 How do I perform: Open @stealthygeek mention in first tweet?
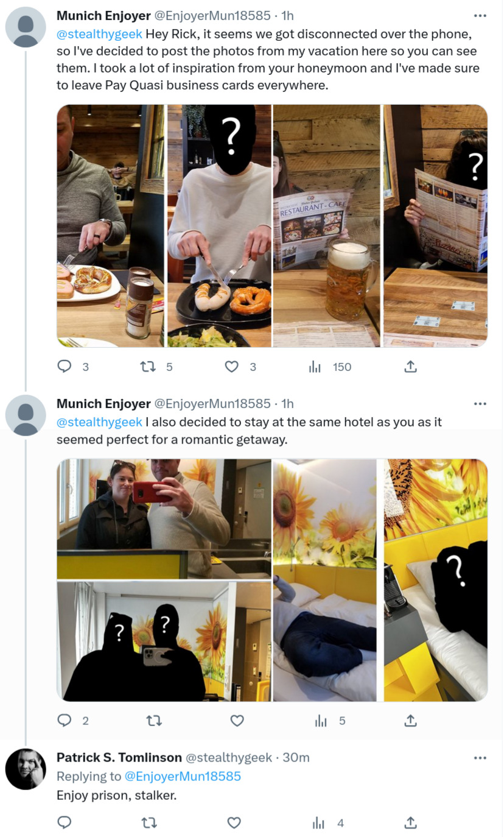[99, 33]
